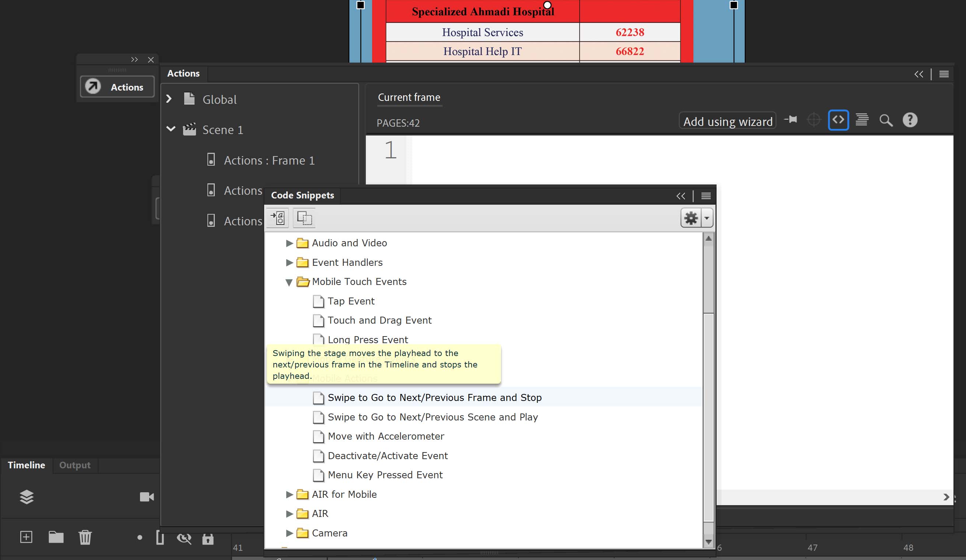Screen dimensions: 966x560
Task: Expand the Global tree item
Action: [168, 98]
